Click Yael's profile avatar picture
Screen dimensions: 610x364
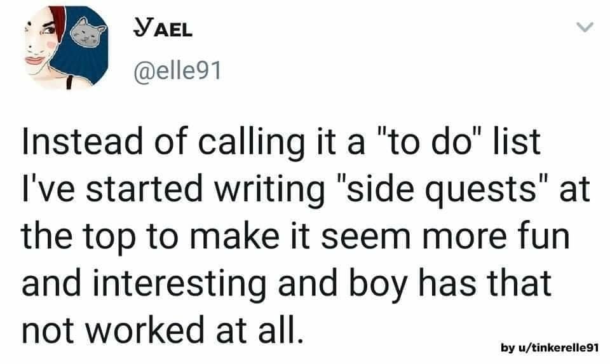click(63, 48)
